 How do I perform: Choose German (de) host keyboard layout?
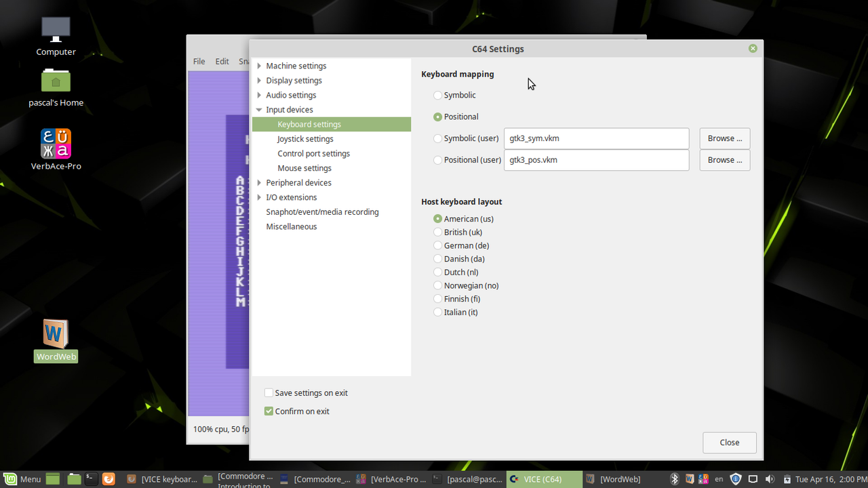[x=437, y=245]
